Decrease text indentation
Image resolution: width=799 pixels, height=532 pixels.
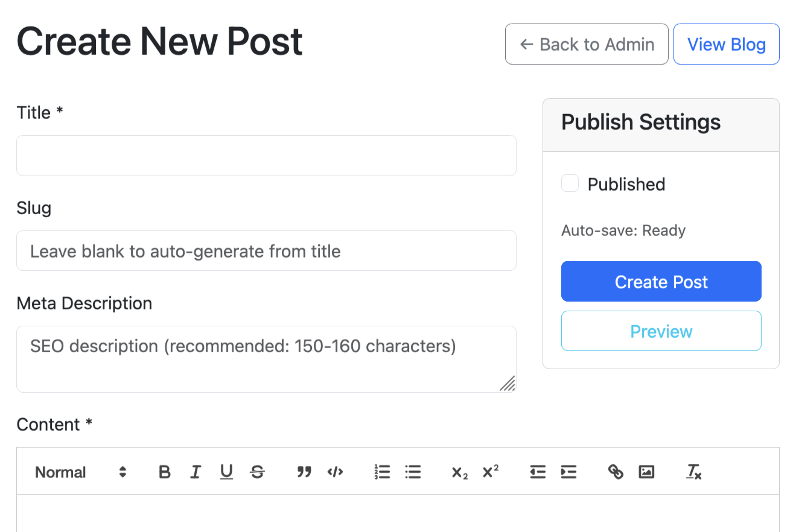pos(537,472)
